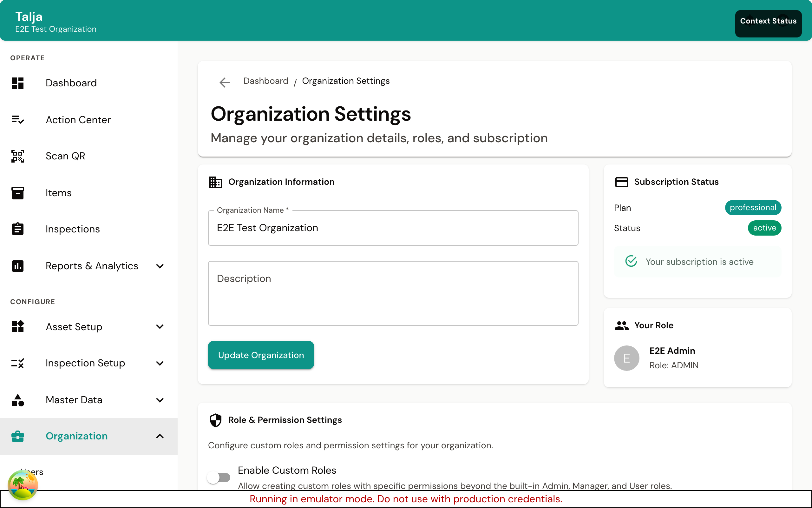Click the Talja app title
This screenshot has height=508, width=812.
tap(29, 17)
